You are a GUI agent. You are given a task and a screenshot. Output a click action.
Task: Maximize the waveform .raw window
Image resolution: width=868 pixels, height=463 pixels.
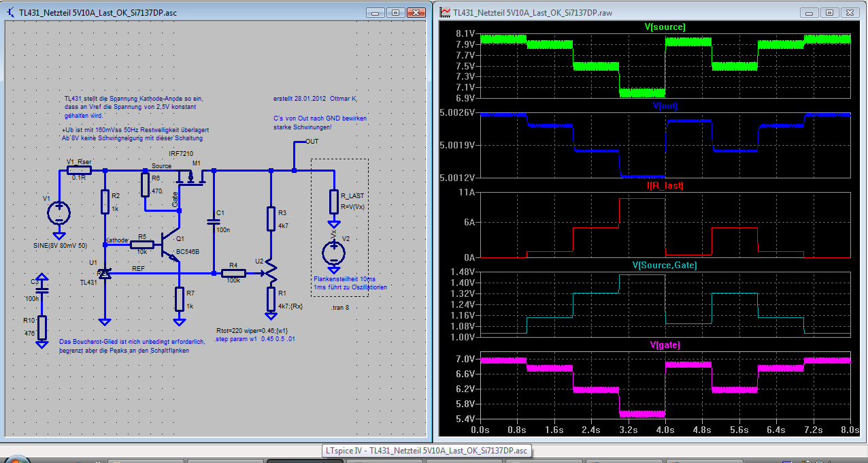coord(828,12)
